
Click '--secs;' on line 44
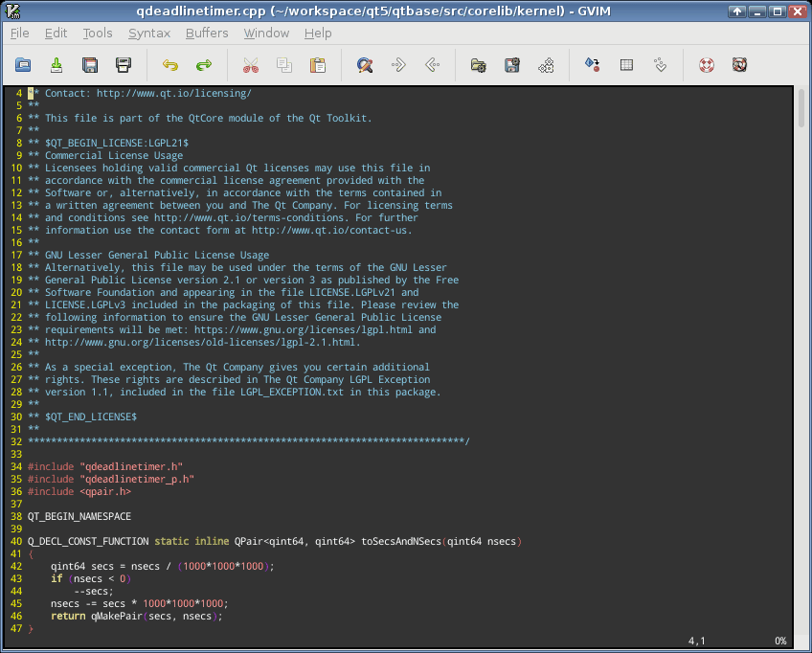(x=94, y=592)
